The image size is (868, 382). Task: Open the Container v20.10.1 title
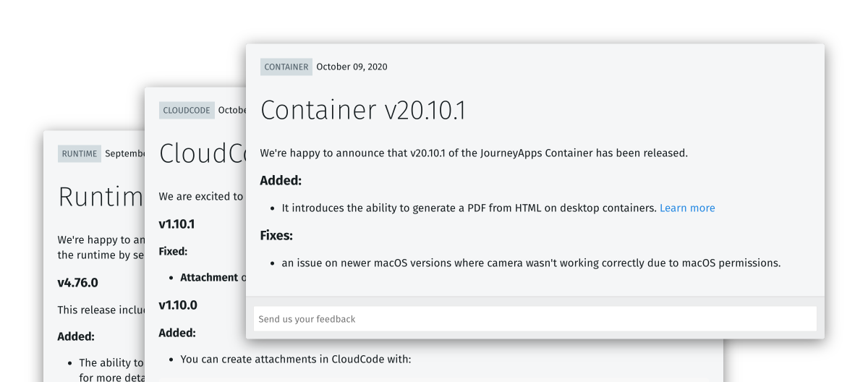pyautogui.click(x=362, y=110)
